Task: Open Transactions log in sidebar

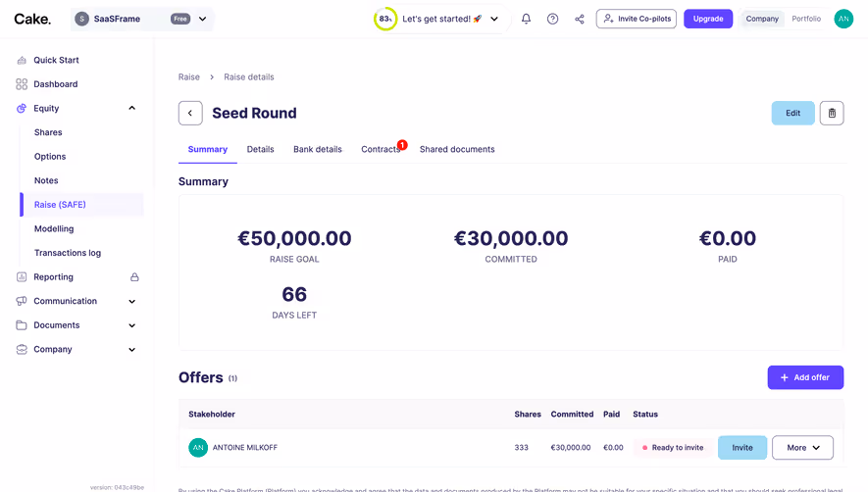Action: 68,253
